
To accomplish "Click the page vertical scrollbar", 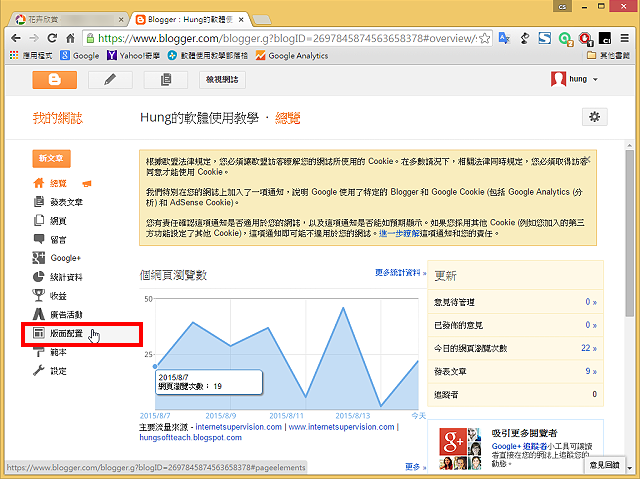I will [629, 233].
